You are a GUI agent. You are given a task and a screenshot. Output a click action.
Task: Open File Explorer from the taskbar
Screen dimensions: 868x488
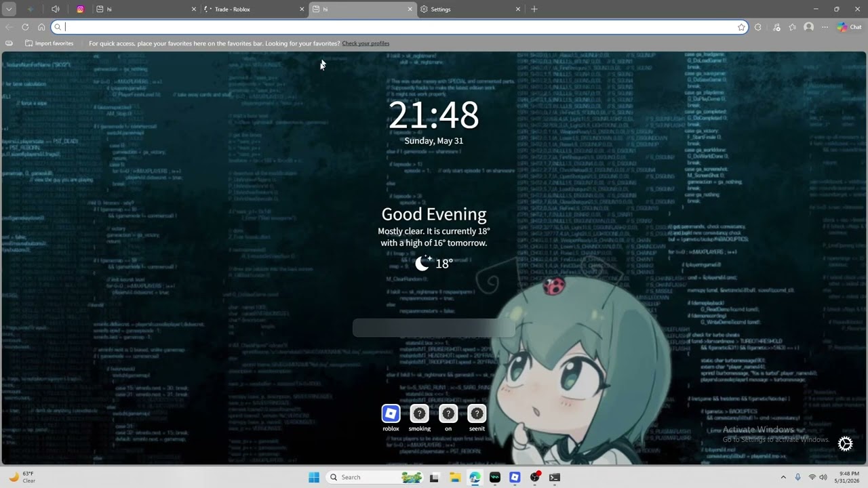point(454,477)
